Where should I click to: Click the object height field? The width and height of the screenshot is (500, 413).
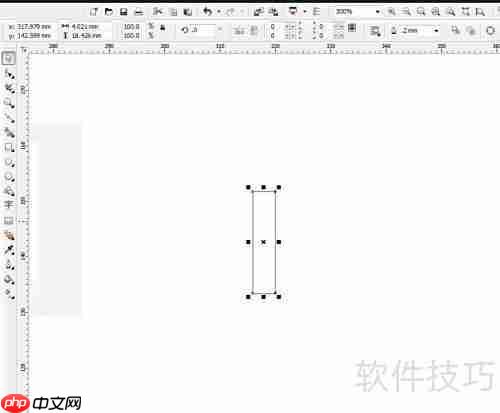[x=86, y=35]
